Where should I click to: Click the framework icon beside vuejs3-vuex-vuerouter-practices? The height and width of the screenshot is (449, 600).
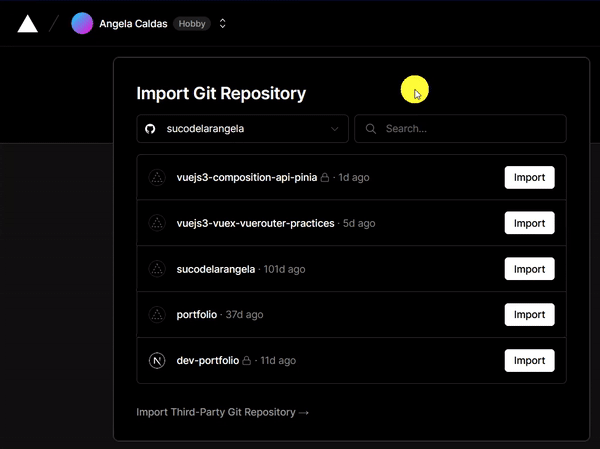[x=157, y=223]
